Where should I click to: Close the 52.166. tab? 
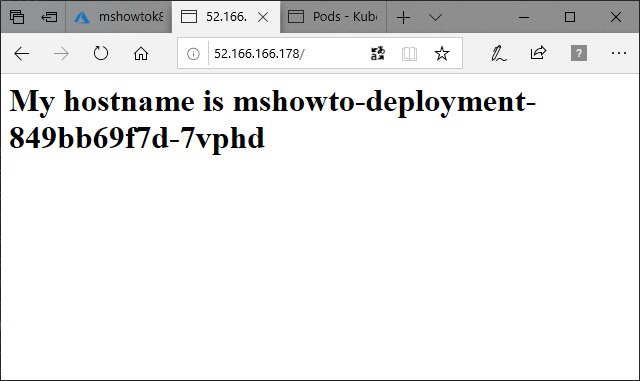click(x=263, y=17)
